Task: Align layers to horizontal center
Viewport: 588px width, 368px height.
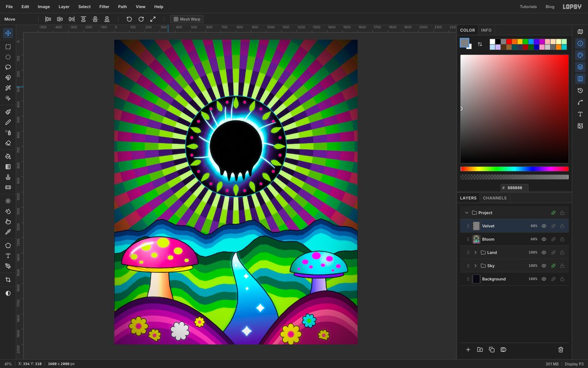Action: pyautogui.click(x=60, y=19)
